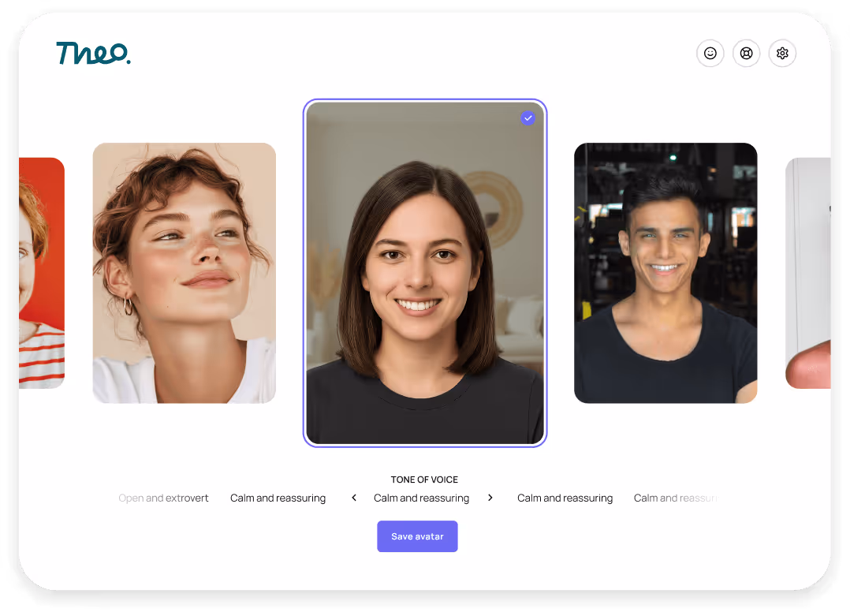The height and width of the screenshot is (616, 850).
Task: Open help via the lifebuoy icon
Action: coord(746,53)
